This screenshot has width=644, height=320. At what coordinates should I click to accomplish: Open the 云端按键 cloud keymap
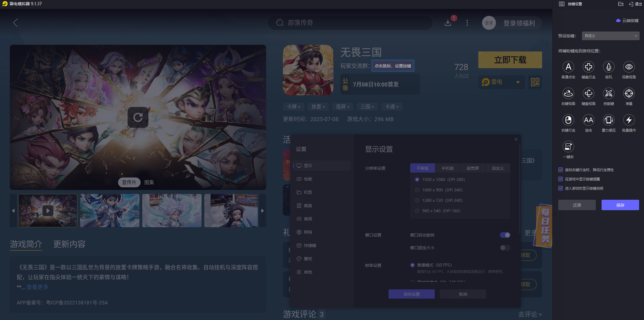[x=627, y=21]
